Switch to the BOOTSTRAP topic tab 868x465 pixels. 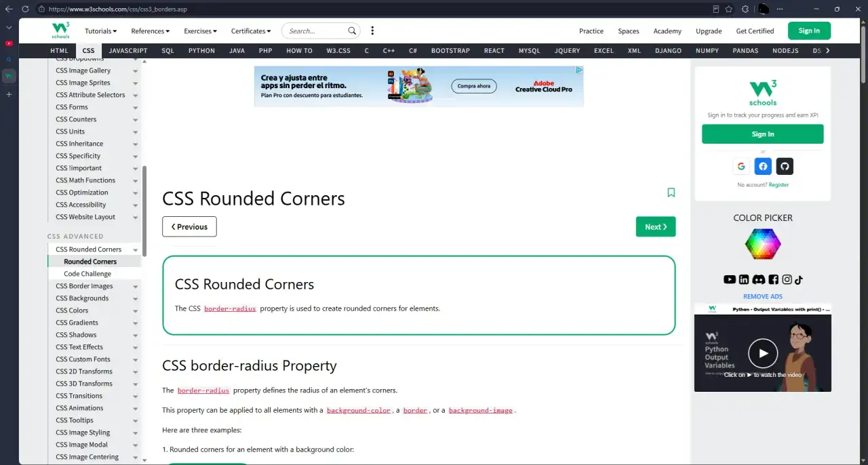(x=450, y=51)
